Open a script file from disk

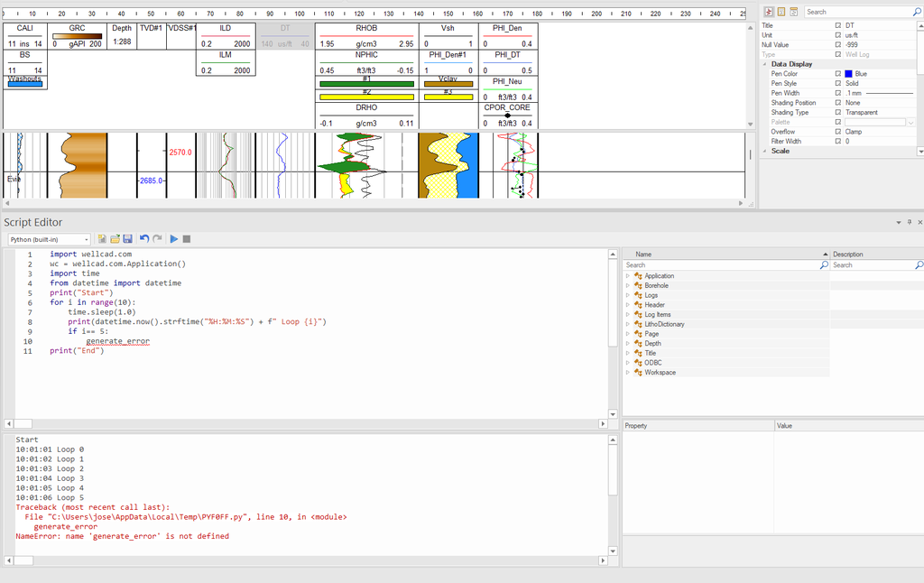(x=115, y=239)
